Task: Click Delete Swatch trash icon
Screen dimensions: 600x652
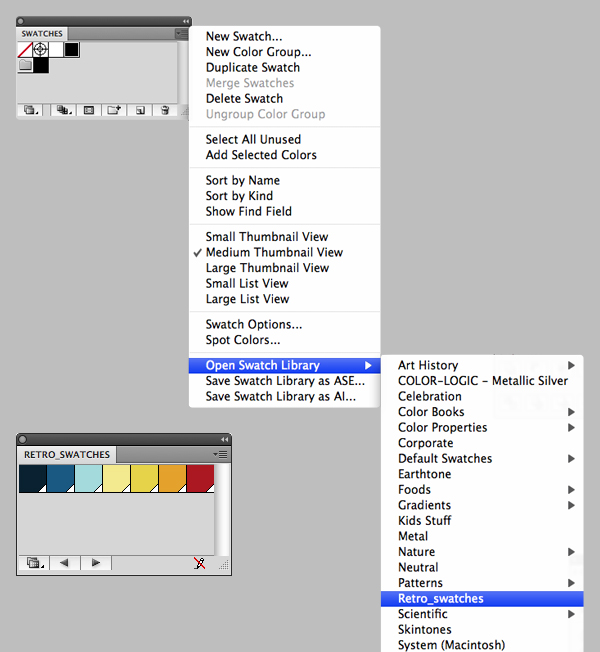Action: [x=165, y=110]
